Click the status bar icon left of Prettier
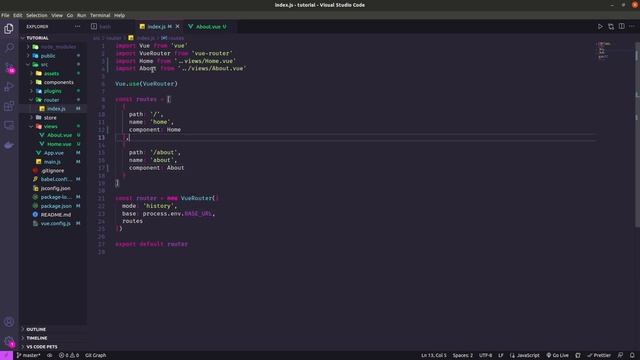640x360 pixels. tap(578, 356)
